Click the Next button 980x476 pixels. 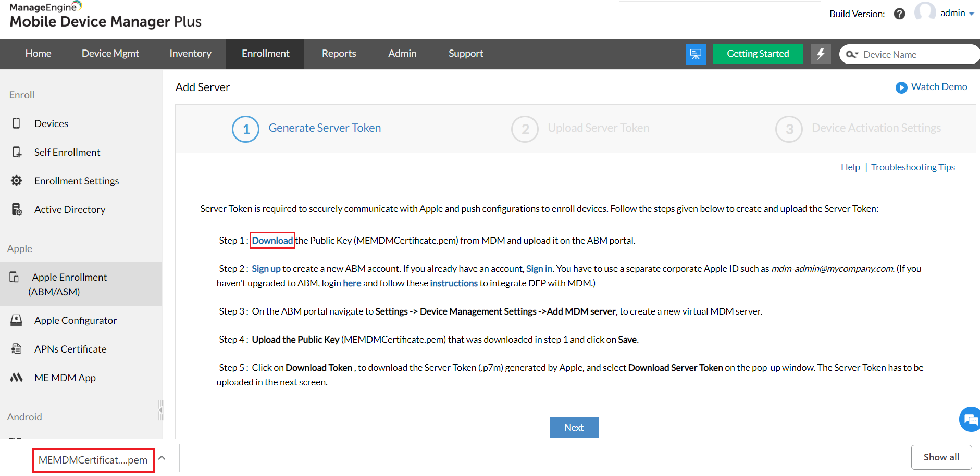574,427
